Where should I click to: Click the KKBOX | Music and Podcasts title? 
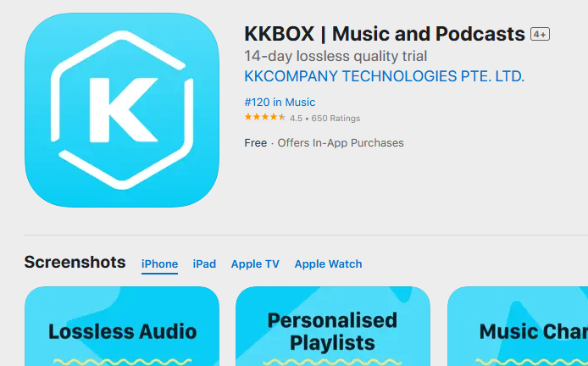pos(385,34)
